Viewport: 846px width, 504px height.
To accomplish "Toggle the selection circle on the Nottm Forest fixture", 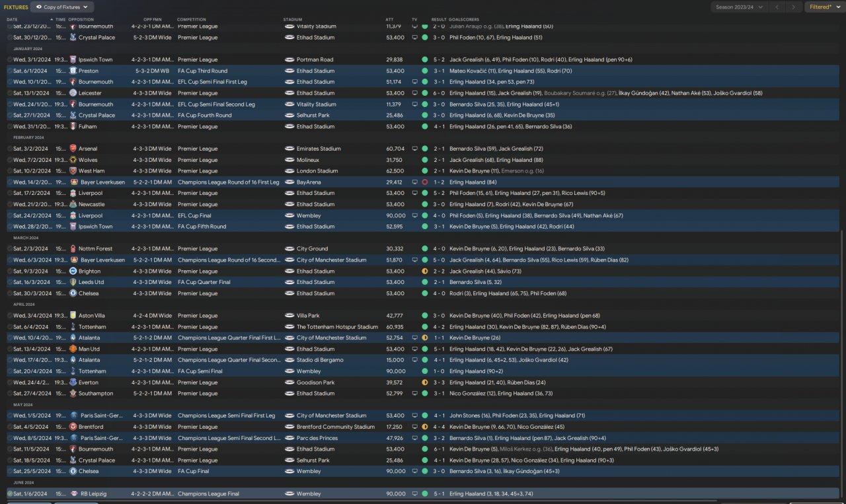I will [10, 249].
